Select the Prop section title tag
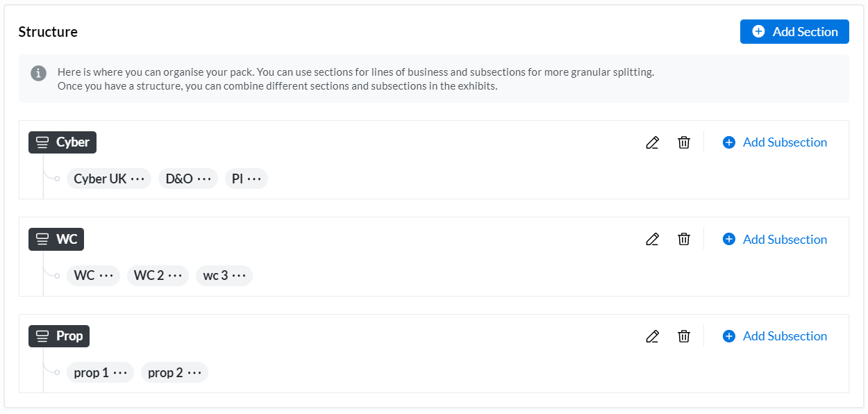This screenshot has width=868, height=414. click(69, 336)
